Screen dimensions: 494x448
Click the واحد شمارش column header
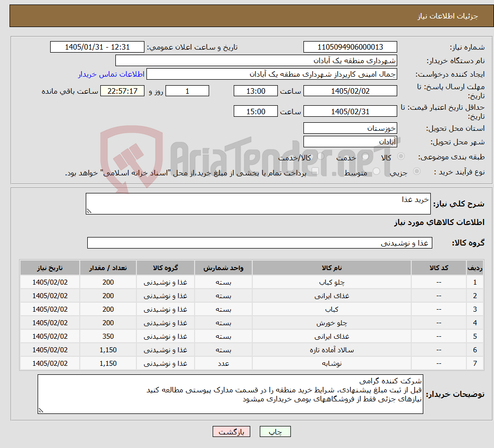(x=223, y=268)
